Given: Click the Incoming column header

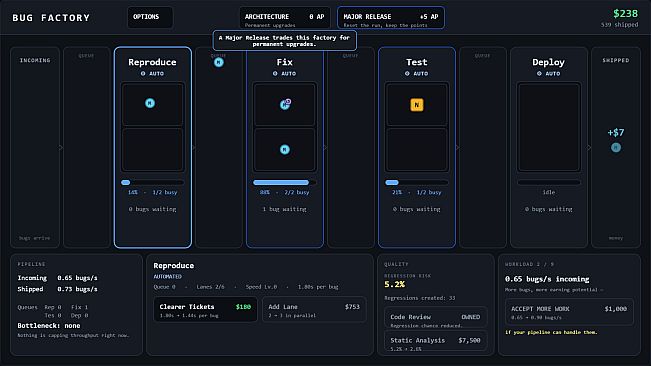Looking at the screenshot, I should (35, 60).
